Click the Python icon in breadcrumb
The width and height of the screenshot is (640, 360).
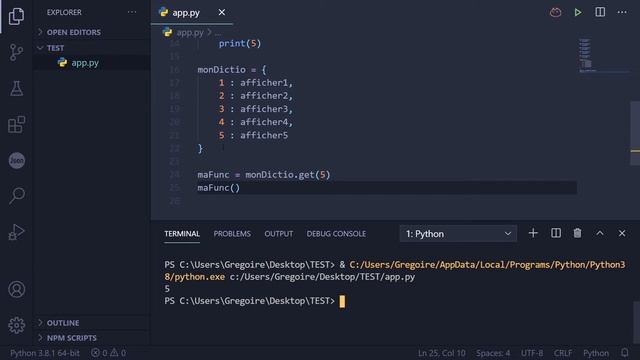[167, 32]
